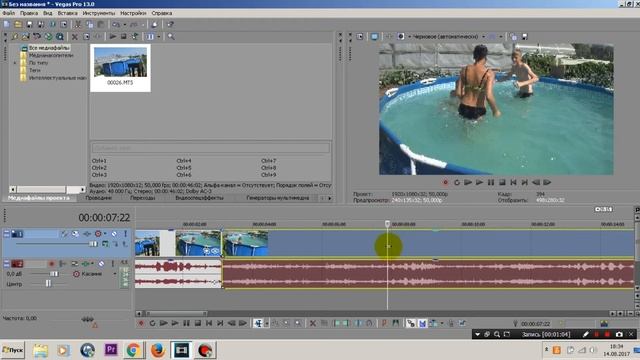
Task: Minimize video track 1 header
Action: [x=6, y=234]
